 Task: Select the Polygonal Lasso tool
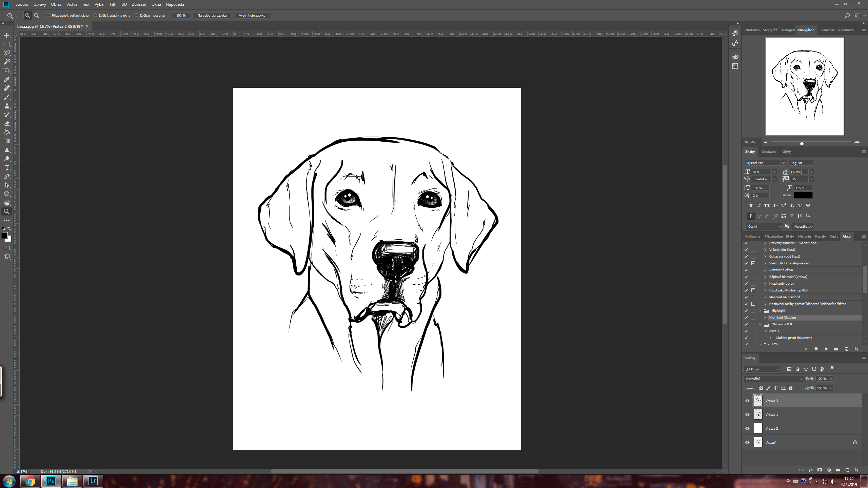(7, 53)
